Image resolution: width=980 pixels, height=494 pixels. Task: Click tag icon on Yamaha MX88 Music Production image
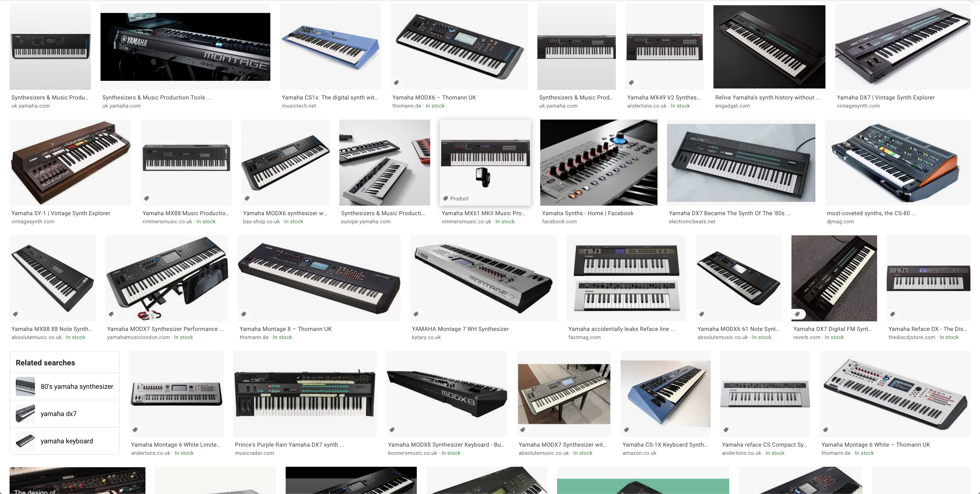pyautogui.click(x=146, y=198)
